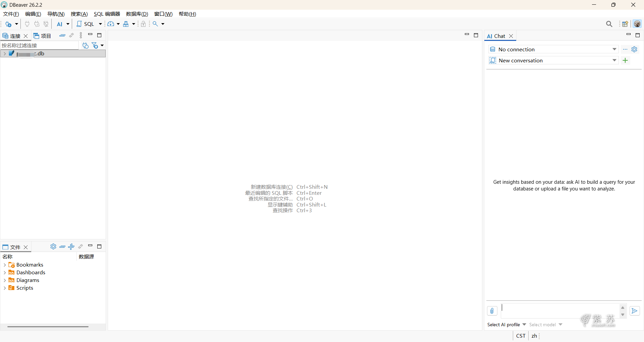This screenshot has width=644, height=342.
Task: Click the CST timezone status entry
Action: point(521,336)
